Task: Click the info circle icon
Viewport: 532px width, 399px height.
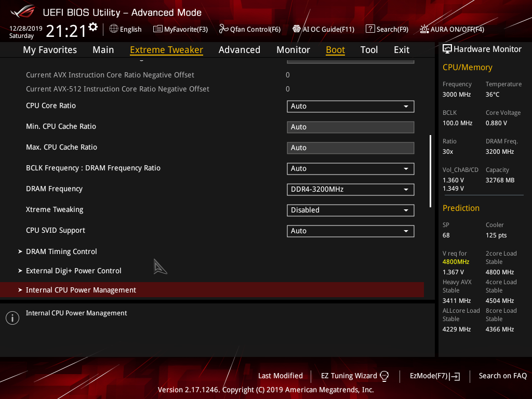Action: (x=12, y=318)
